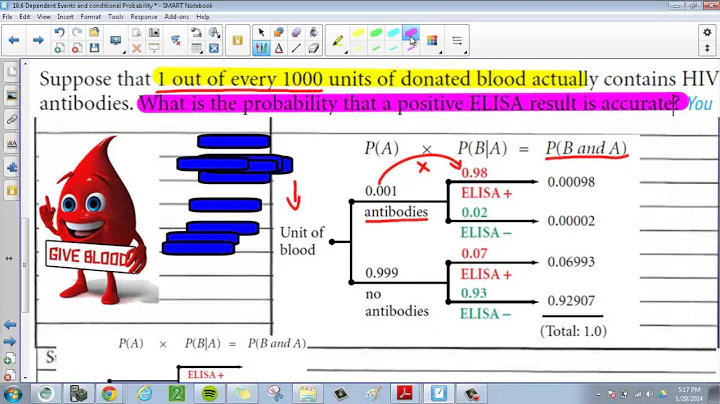This screenshot has height=404, width=720.
Task: Show the screen shade icon
Action: tap(154, 48)
